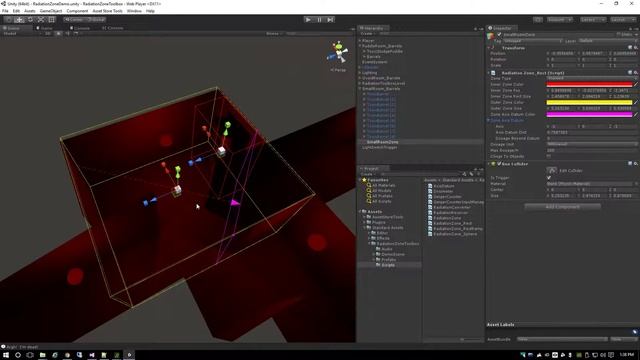Open File Explorer from taskbar
This screenshot has height=360, width=640.
pyautogui.click(x=42, y=355)
